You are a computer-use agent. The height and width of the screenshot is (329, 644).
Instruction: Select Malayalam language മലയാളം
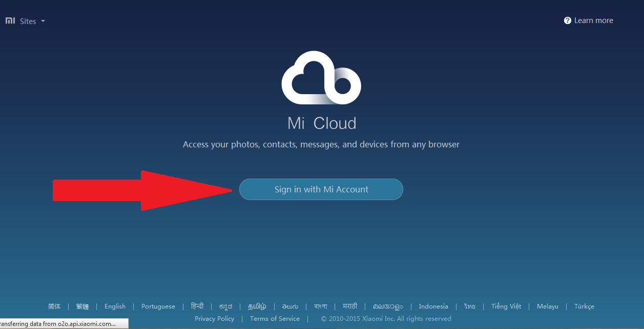tap(388, 306)
